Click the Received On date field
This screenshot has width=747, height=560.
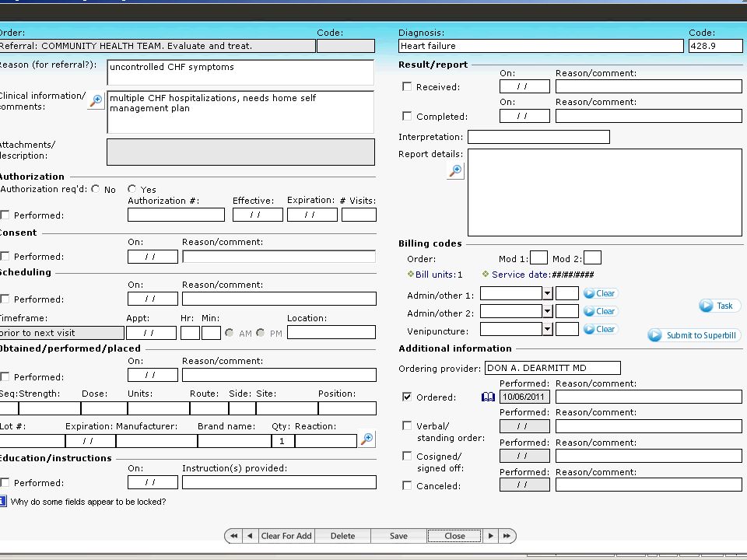[x=524, y=86]
